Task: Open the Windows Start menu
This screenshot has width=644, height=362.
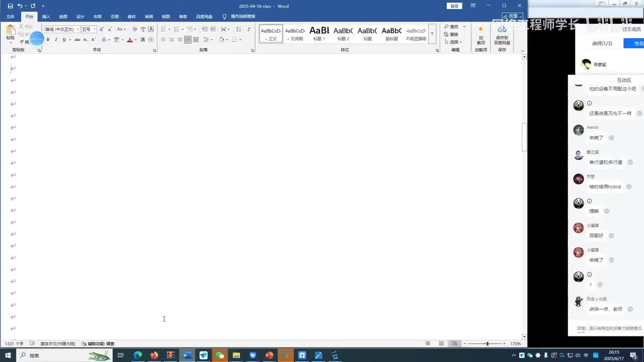Action: pos(8,355)
